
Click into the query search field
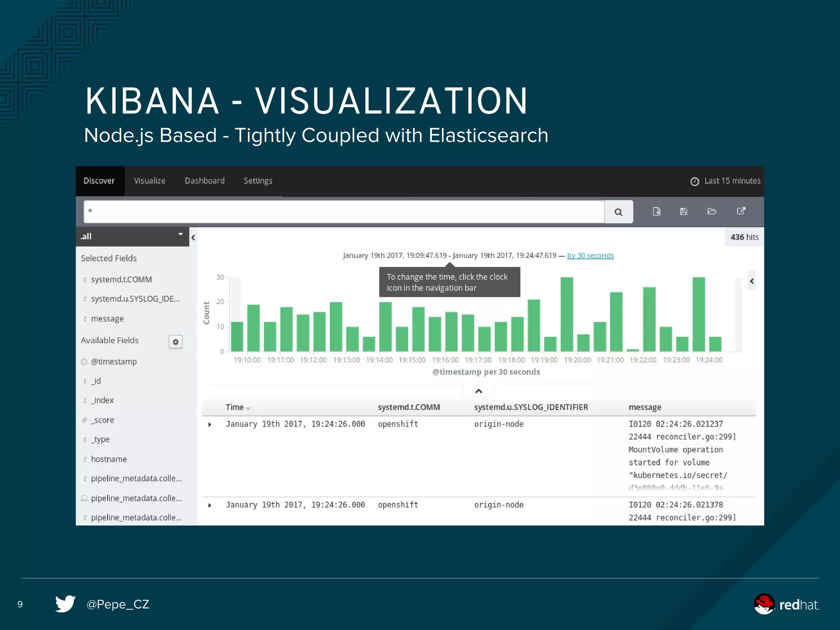[x=344, y=212]
